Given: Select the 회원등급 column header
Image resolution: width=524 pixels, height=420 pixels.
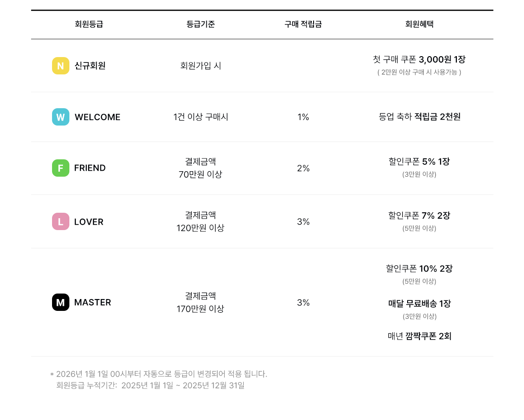Looking at the screenshot, I should 89,24.
